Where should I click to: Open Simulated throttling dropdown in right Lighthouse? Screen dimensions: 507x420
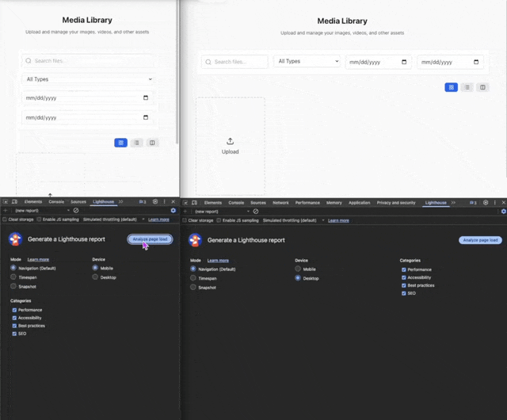click(293, 220)
